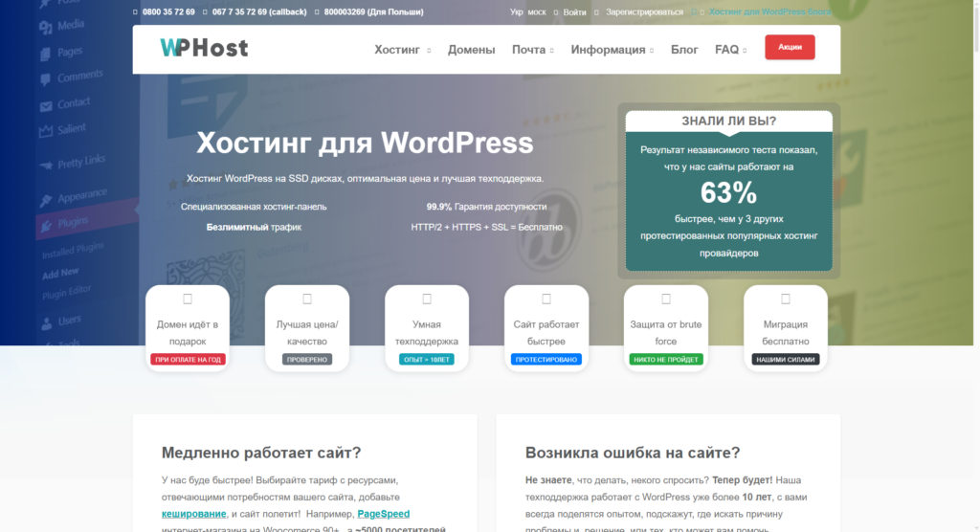The height and width of the screenshot is (532, 980).
Task: Click the Войти login link
Action: pos(574,11)
